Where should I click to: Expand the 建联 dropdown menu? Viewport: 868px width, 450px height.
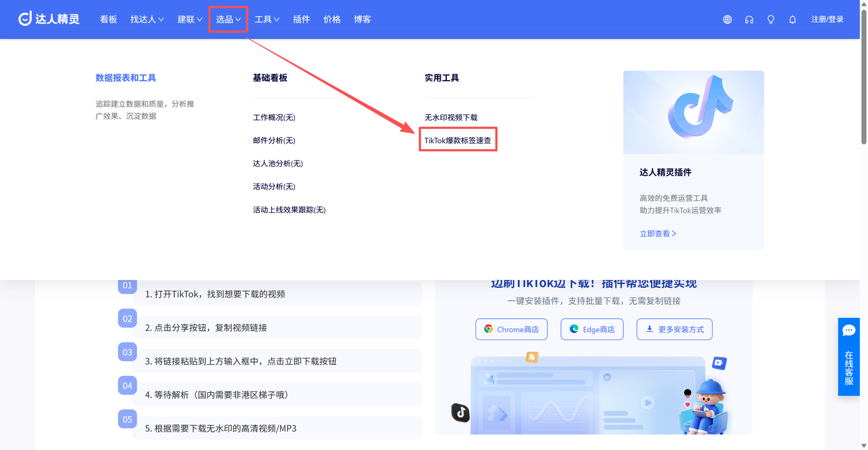pos(190,20)
